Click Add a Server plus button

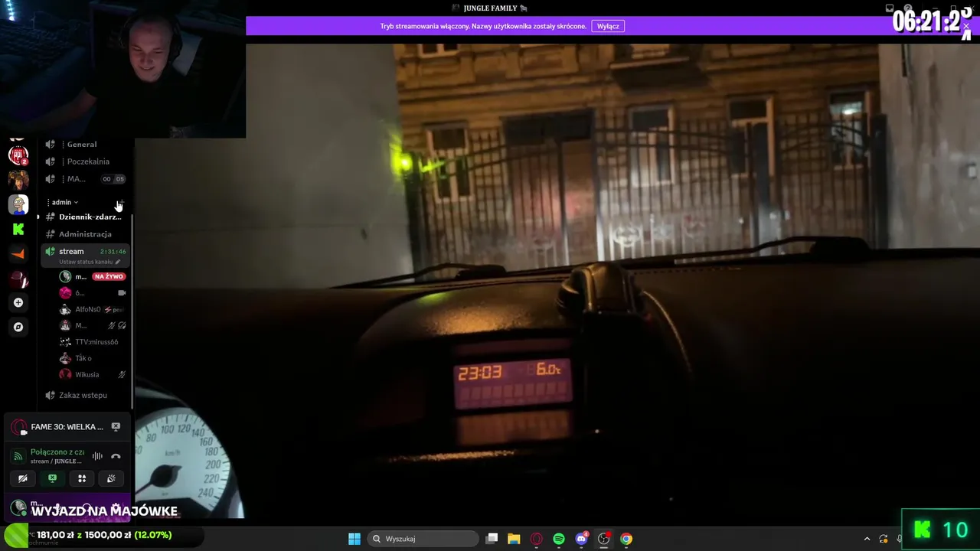[18, 303]
